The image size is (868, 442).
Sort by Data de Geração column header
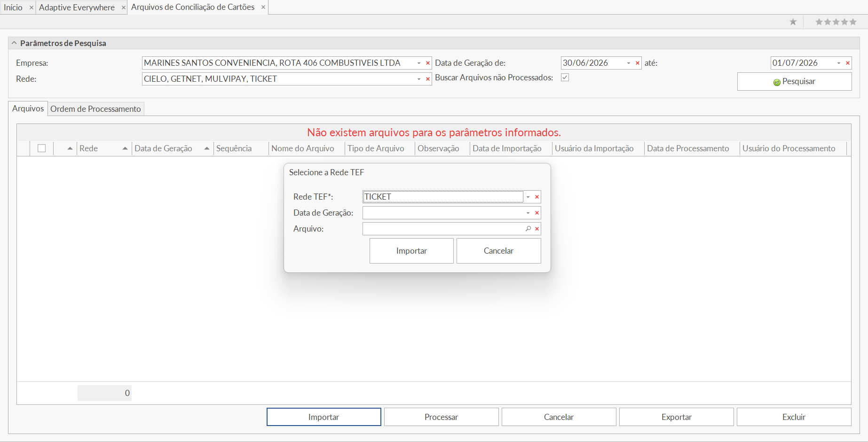[x=163, y=148]
